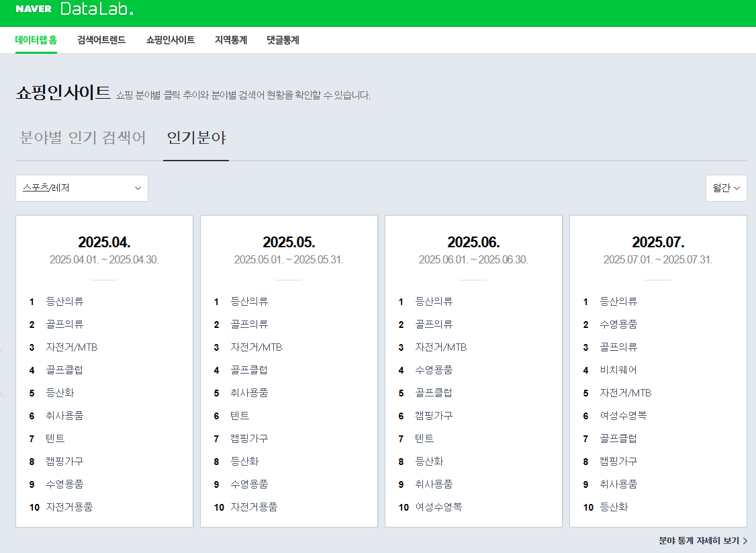Click the 2025.06. card heading
Viewport: 756px width, 553px height.
coord(473,243)
